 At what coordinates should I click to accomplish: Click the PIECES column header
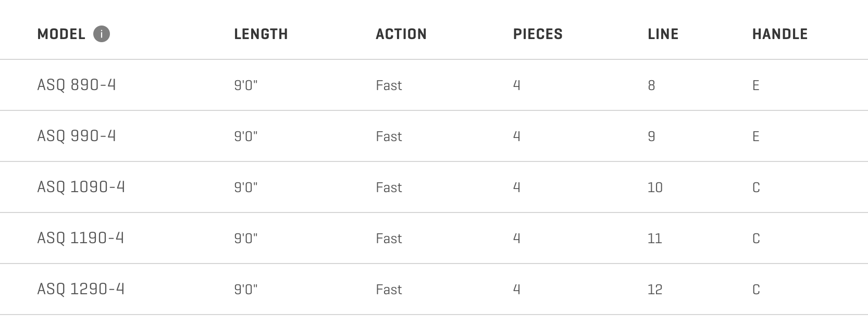click(x=538, y=34)
